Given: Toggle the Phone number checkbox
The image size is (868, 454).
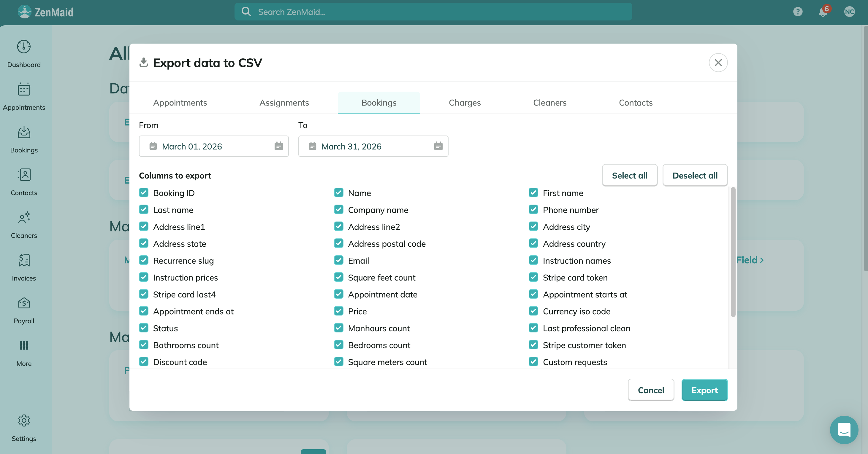Looking at the screenshot, I should click(533, 210).
